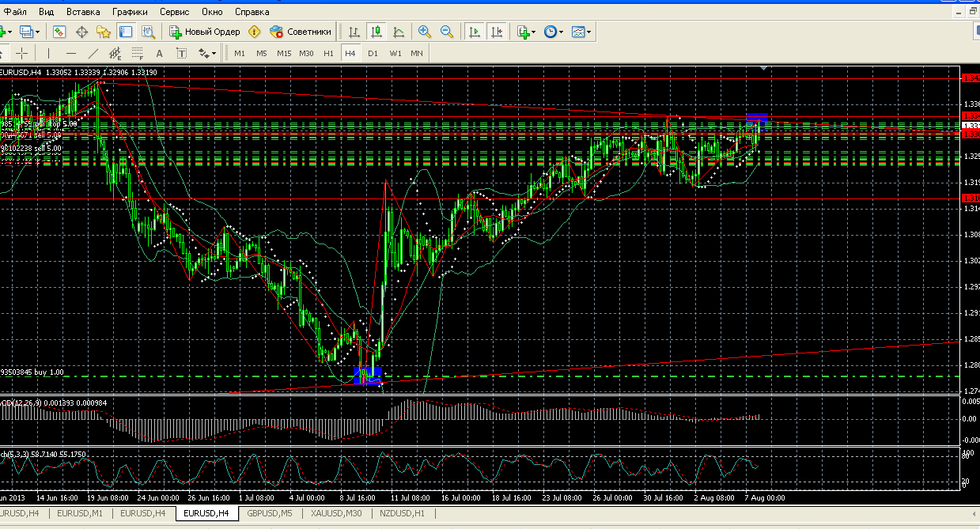Select the blue rectangle near the chart low

369,376
